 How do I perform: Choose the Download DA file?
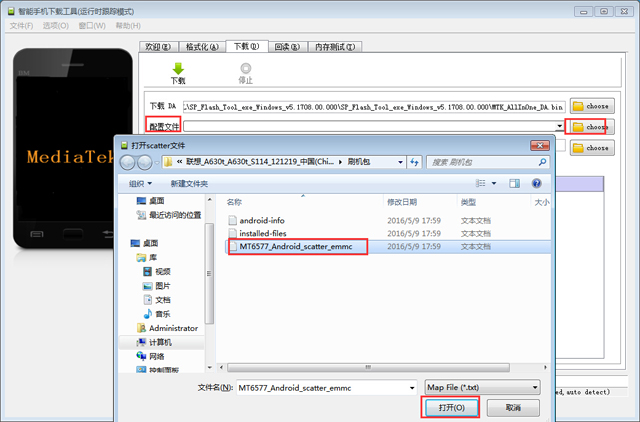click(592, 106)
